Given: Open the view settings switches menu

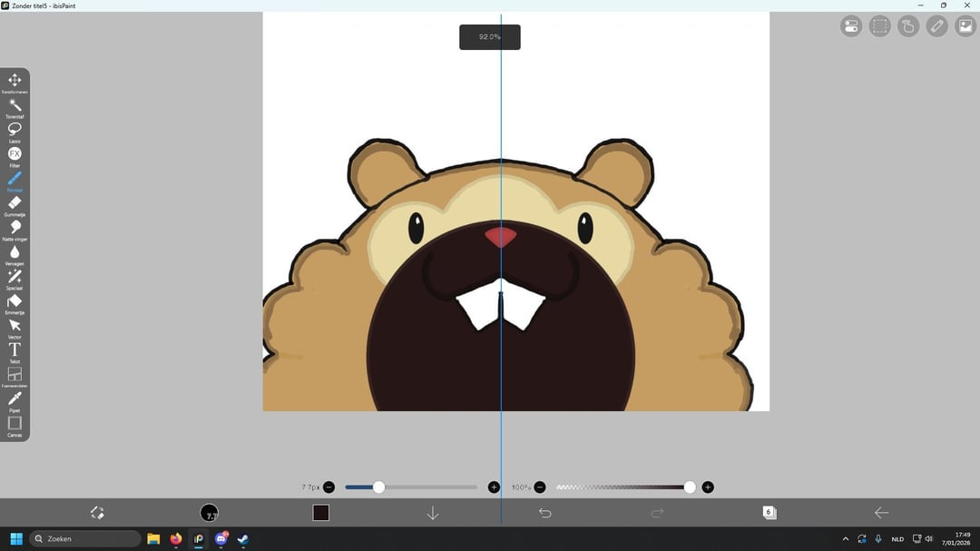Looking at the screenshot, I should point(850,26).
